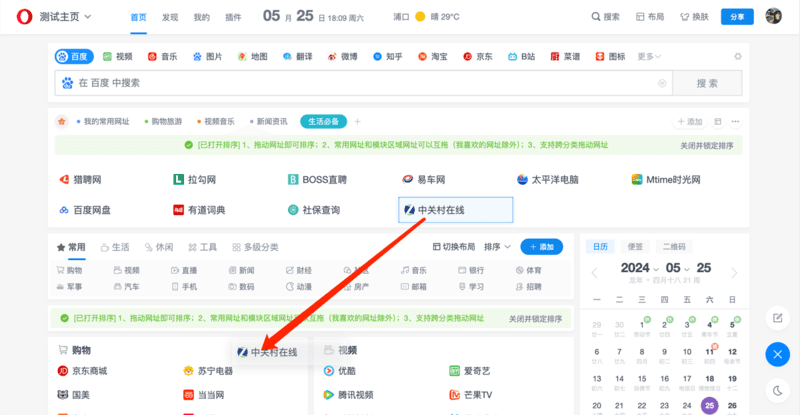Screen dimensions: 800x415
Task: Switch to the 发现 top navigation tab
Action: pyautogui.click(x=170, y=17)
